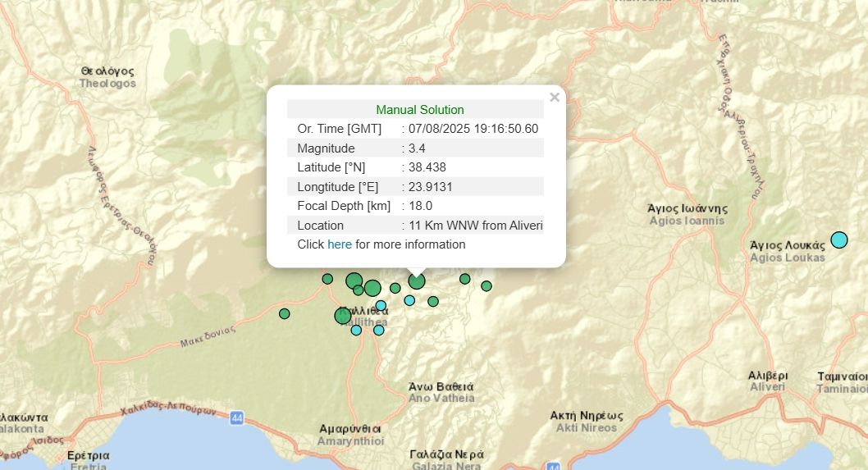Click the Ano Vatheia map label
The height and width of the screenshot is (470, 868).
pyautogui.click(x=441, y=392)
